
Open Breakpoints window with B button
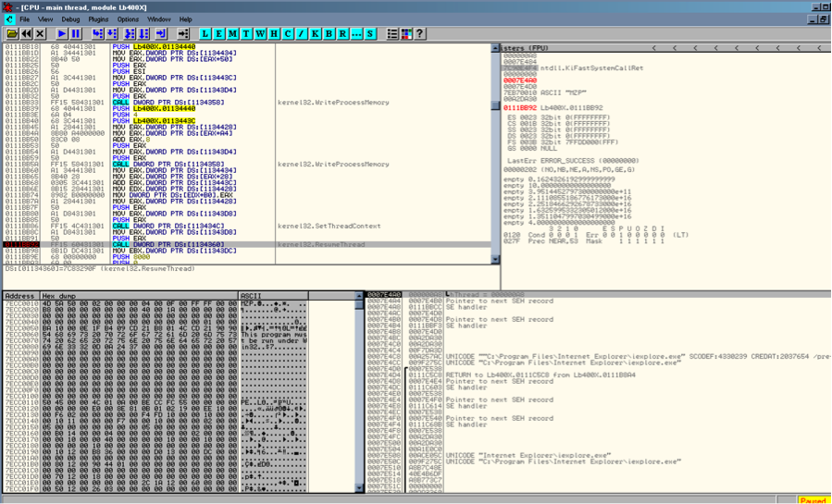pos(329,34)
